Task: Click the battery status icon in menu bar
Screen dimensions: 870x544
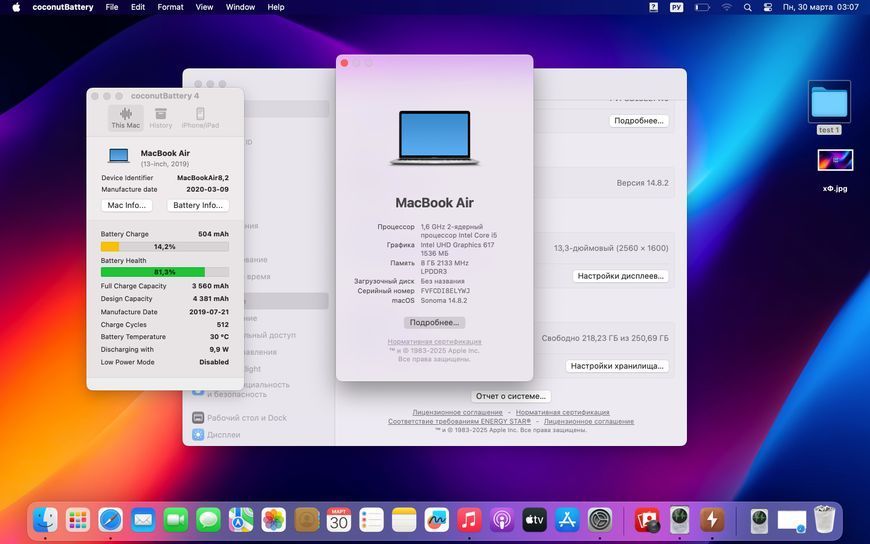Action: pyautogui.click(x=702, y=7)
